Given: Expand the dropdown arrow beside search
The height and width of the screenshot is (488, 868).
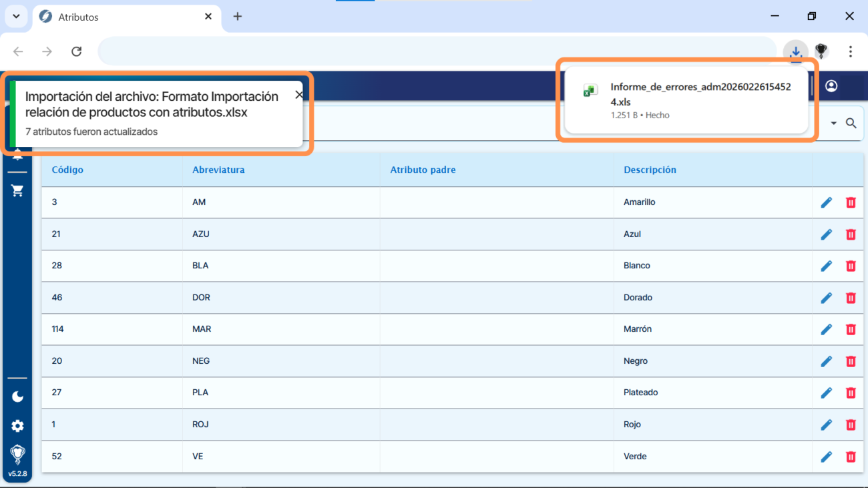Looking at the screenshot, I should 834,124.
